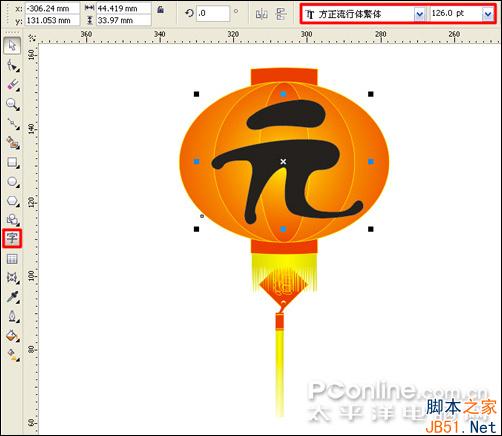Screen dimensions: 502x436
Task: Click the long yellow tassel
Action: 280,373
